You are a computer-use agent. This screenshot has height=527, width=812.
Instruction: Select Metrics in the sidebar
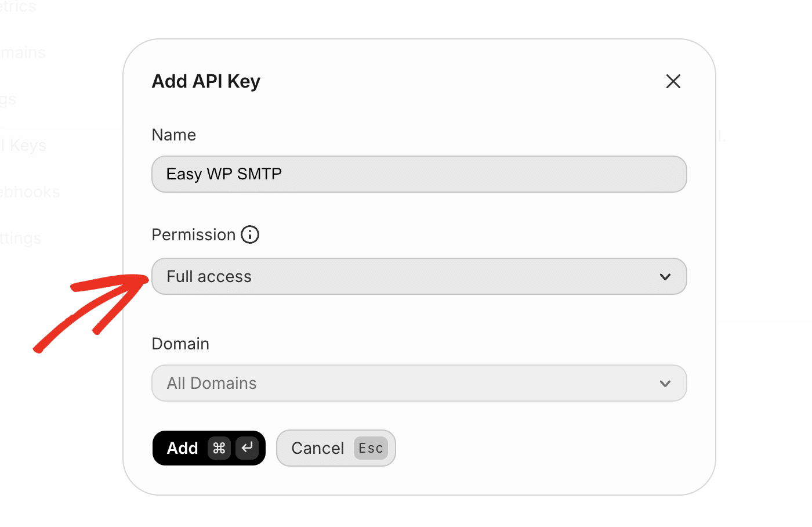click(17, 7)
